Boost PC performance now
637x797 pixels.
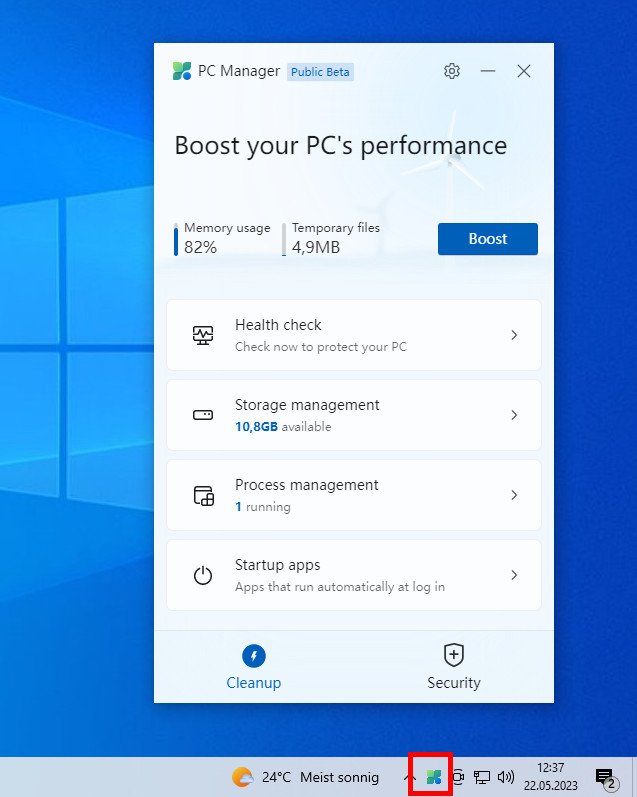(488, 239)
